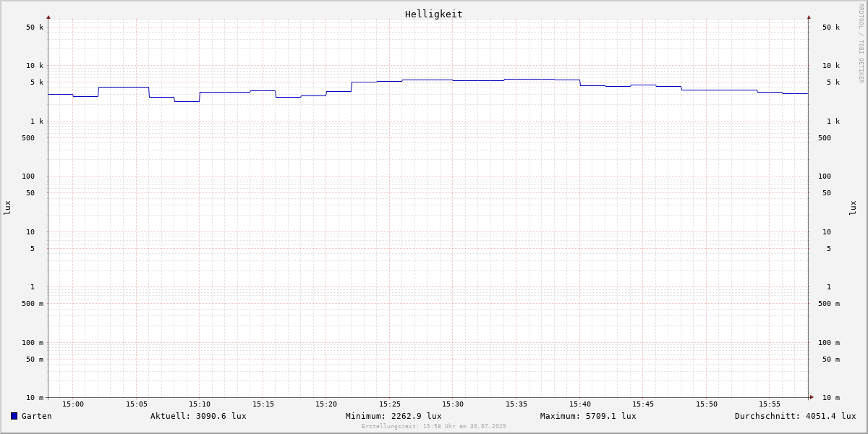Click the 15:10 time axis label

pyautogui.click(x=200, y=404)
